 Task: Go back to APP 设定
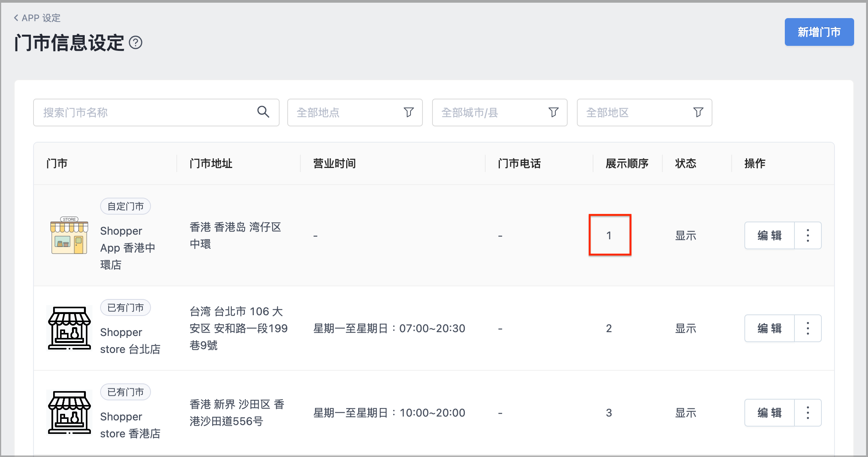pos(37,18)
